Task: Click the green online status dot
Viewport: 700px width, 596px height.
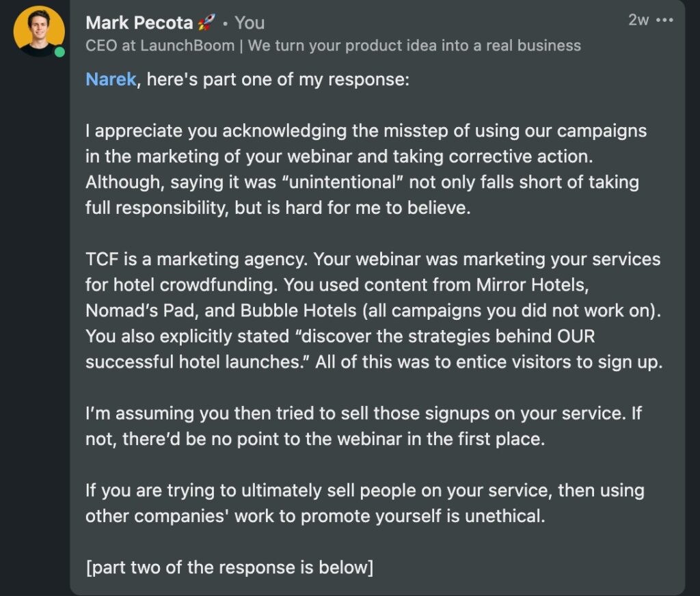Action: [x=59, y=52]
